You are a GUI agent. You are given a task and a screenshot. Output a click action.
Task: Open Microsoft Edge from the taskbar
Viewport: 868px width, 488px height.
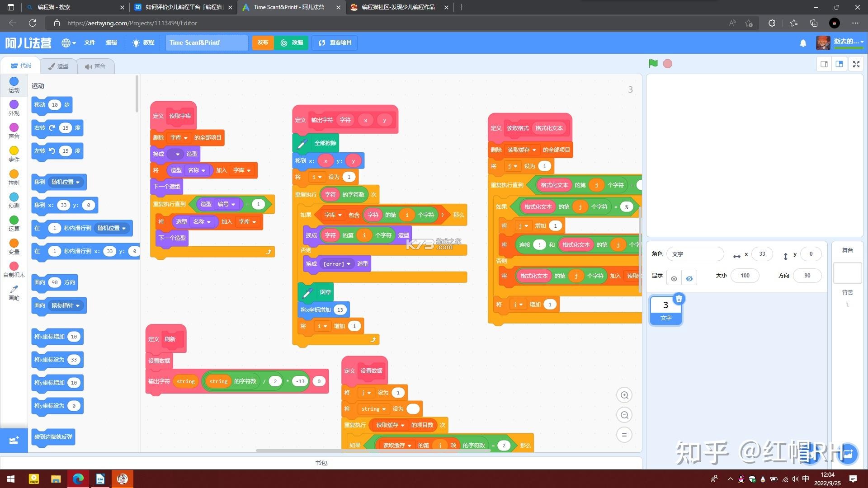[78, 479]
